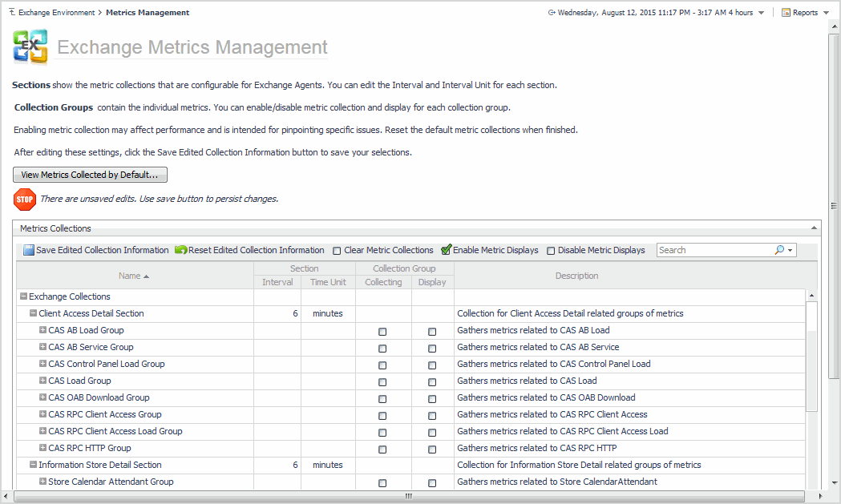Click the Exchange Metrics Management logo icon
This screenshot has height=504, width=841.
[30, 47]
